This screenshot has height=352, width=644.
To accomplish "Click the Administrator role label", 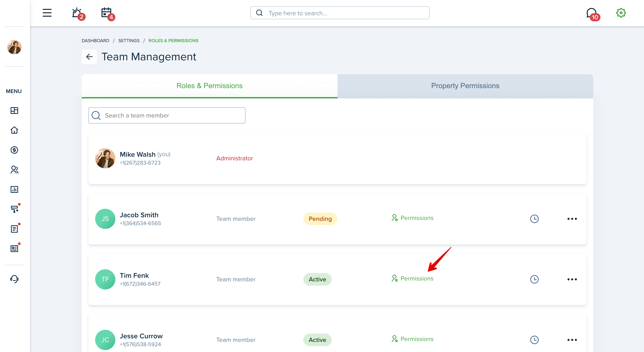I will 234,158.
